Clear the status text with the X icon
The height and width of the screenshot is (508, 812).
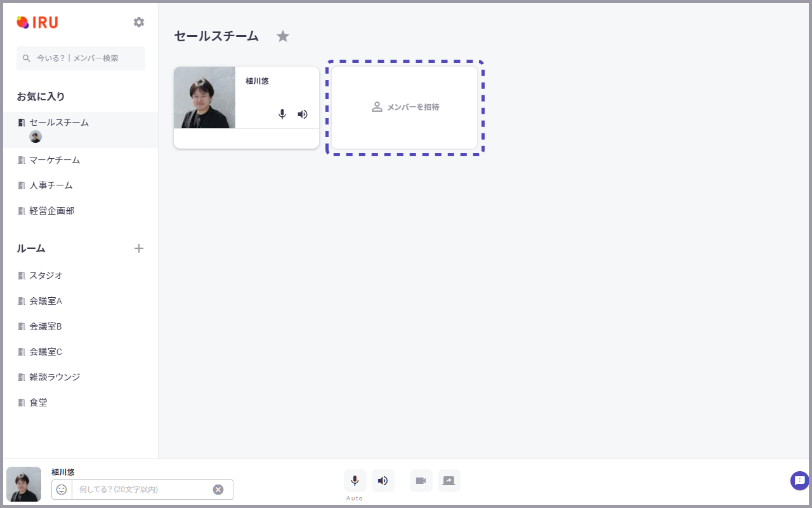click(218, 490)
